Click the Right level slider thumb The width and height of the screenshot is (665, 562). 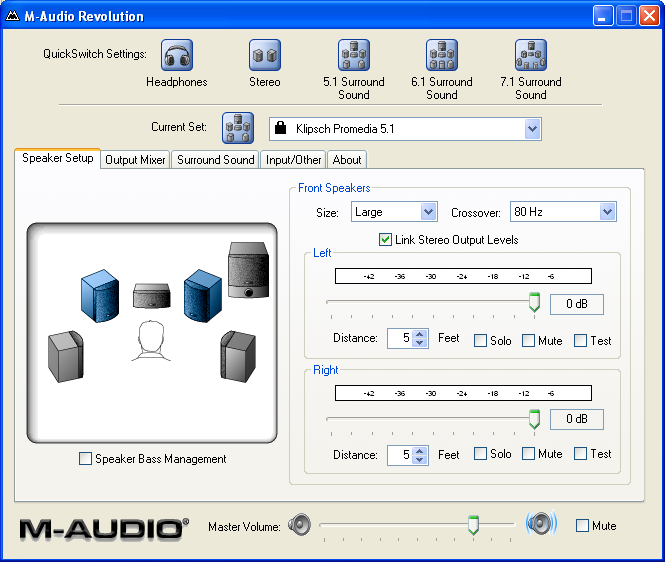pyautogui.click(x=534, y=419)
